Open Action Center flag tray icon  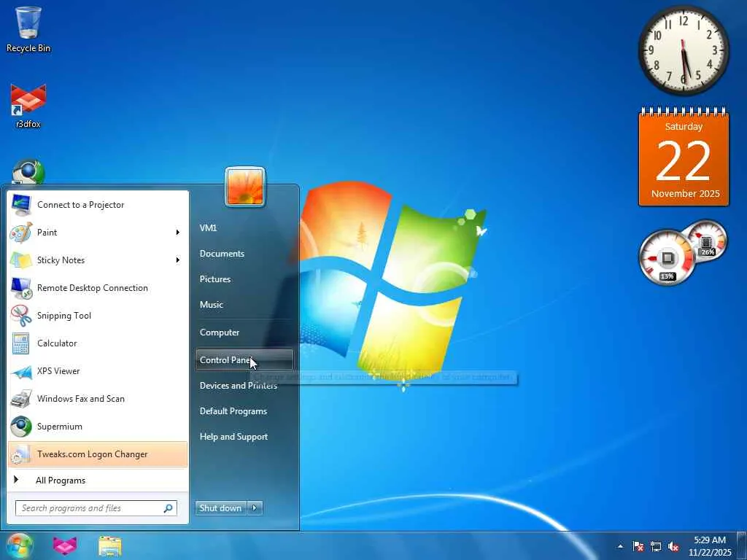coord(638,546)
